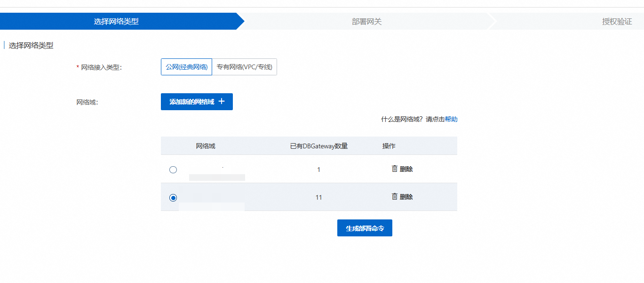Select the second network domain radio button
Screen dimensions: 644x283
173,198
